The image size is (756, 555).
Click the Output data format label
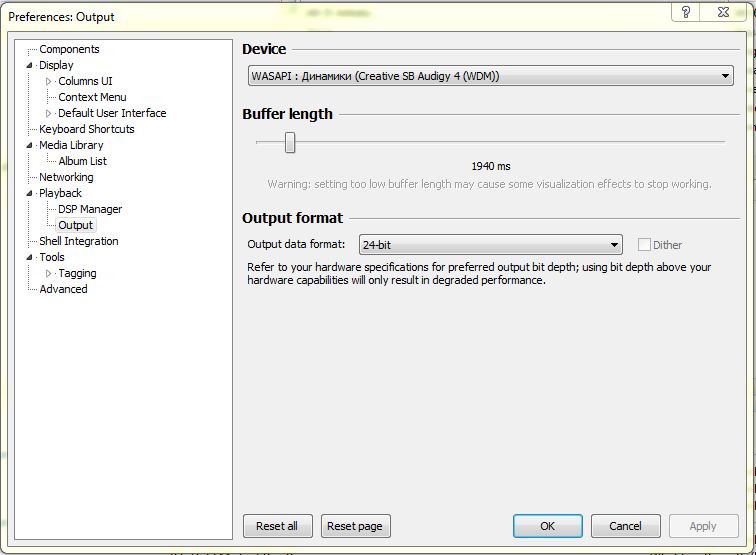pos(296,244)
